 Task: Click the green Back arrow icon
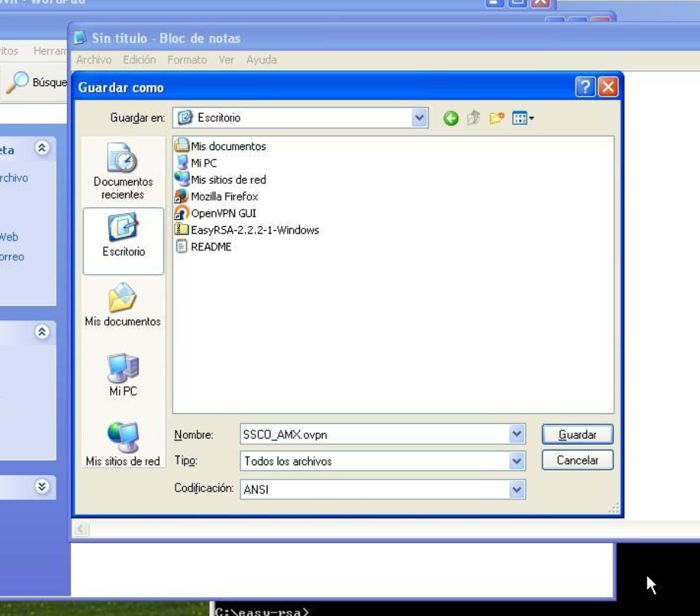(451, 118)
